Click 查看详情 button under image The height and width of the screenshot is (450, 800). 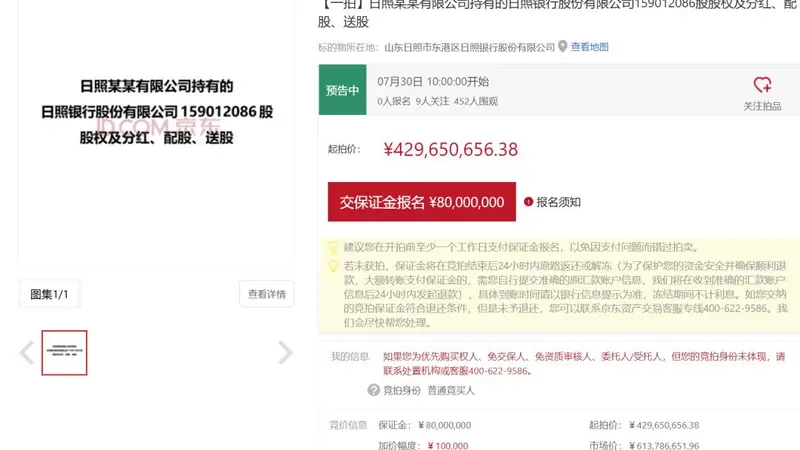tap(266, 294)
